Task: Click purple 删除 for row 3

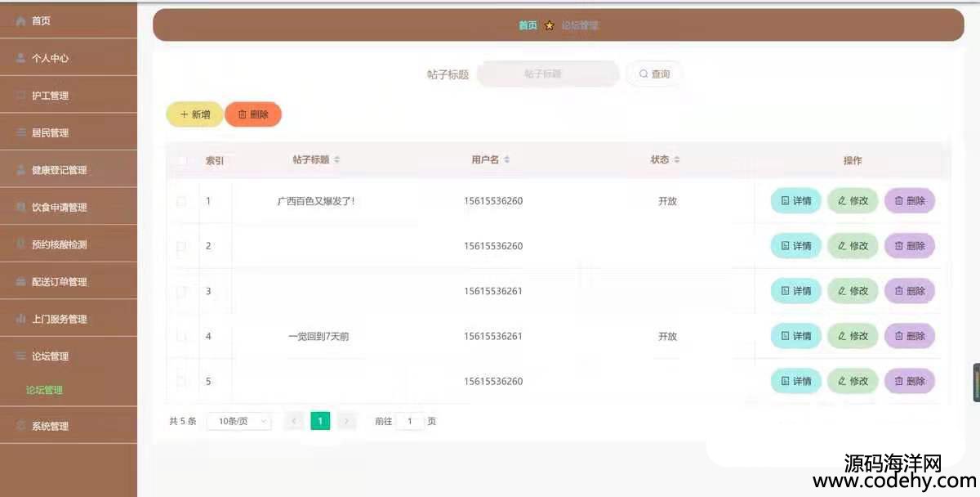Action: [x=910, y=291]
